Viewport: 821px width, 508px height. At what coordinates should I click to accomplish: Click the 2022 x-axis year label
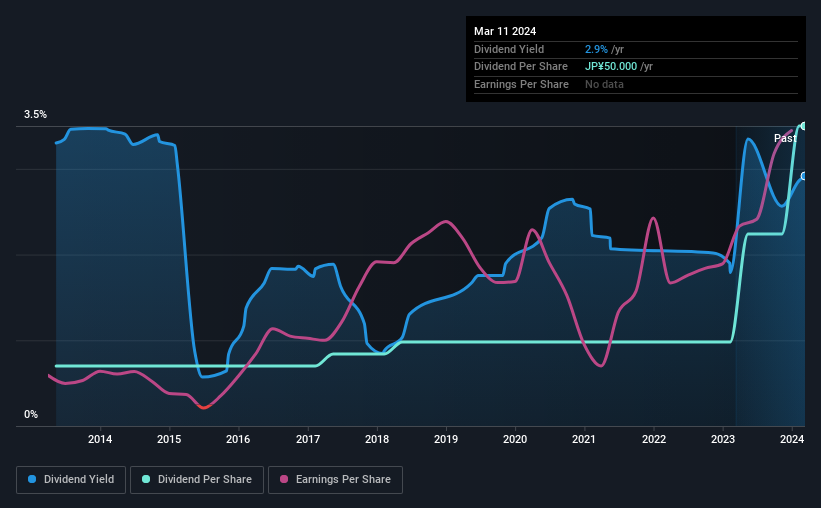tap(654, 439)
